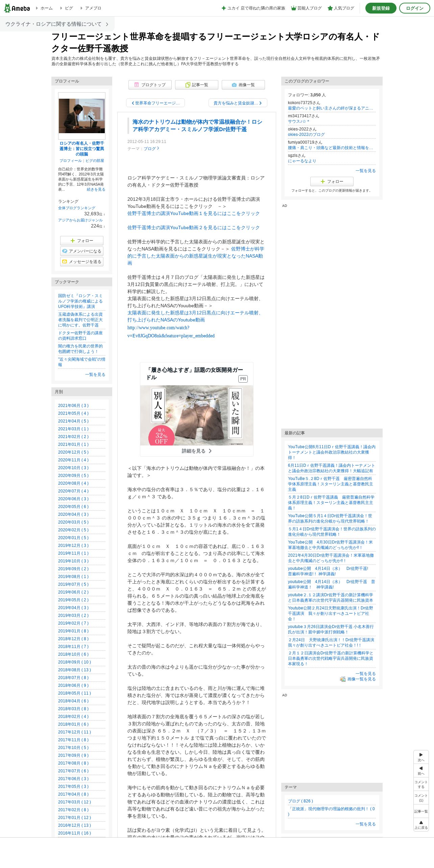Viewport: 434px width, 868px height.
Task: Click the girdle advertisement image
Action: pyautogui.click(x=197, y=415)
